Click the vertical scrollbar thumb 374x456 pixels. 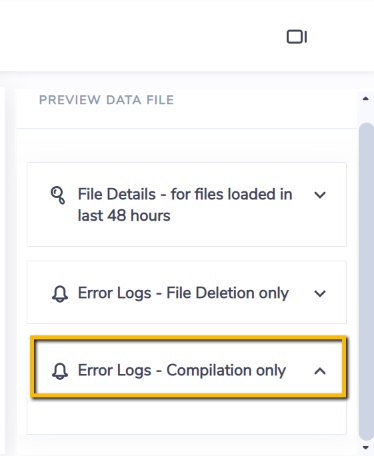click(366, 282)
